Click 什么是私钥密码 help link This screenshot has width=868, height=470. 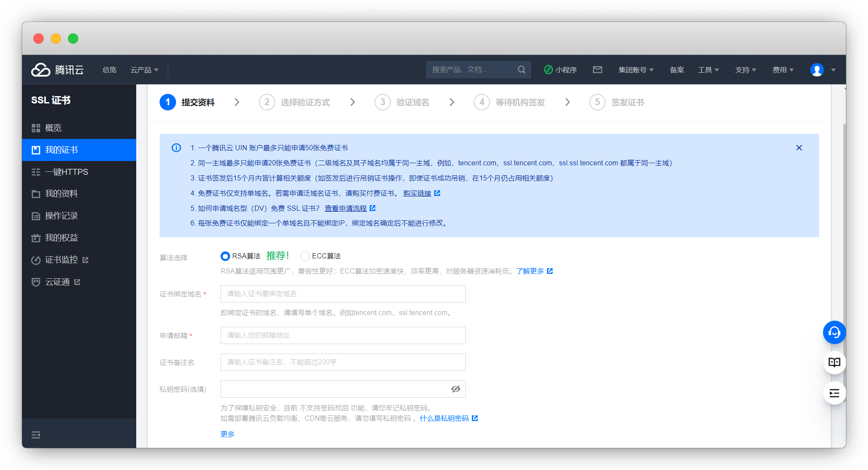[444, 418]
